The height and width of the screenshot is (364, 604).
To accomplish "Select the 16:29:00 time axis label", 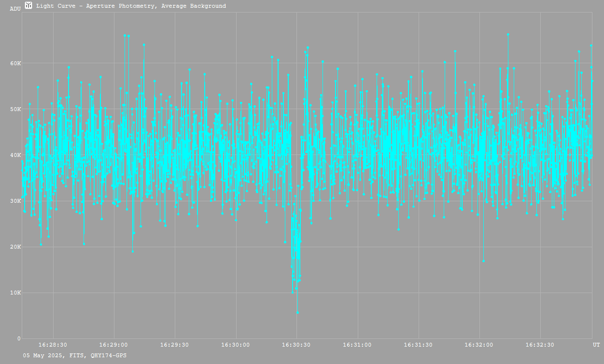I will [113, 345].
